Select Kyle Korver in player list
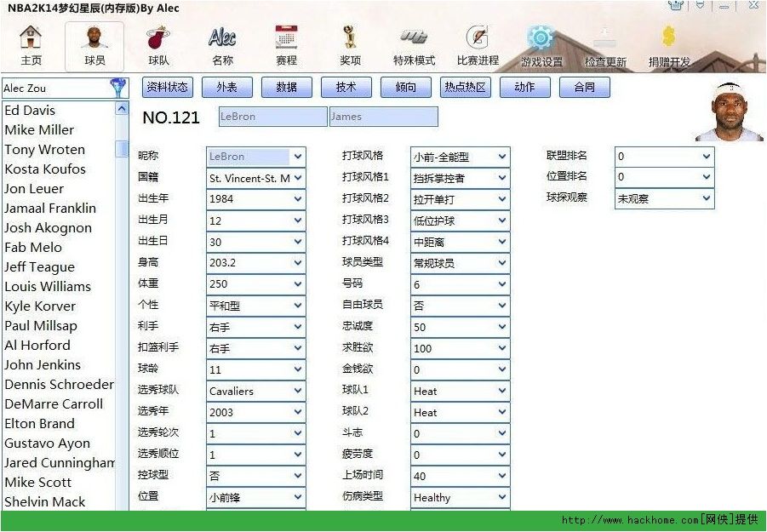 pos(40,306)
